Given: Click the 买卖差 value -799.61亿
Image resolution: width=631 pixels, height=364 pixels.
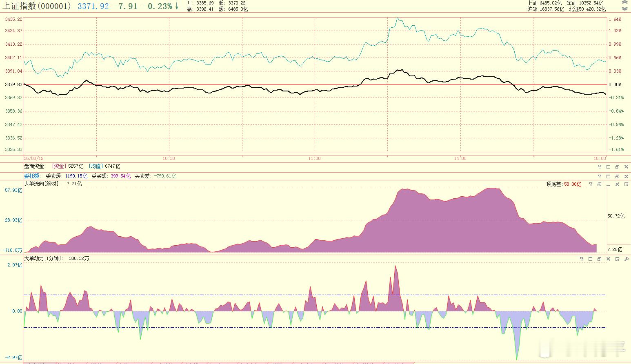Looking at the screenshot, I should pos(165,176).
